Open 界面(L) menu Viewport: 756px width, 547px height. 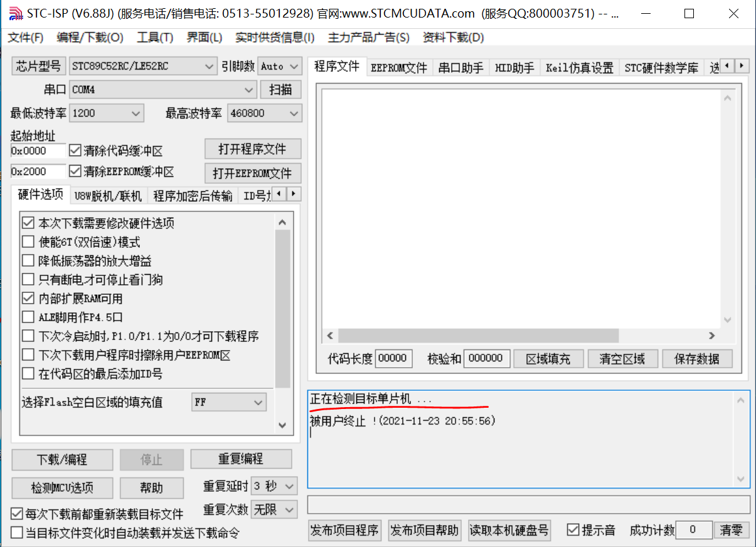205,38
